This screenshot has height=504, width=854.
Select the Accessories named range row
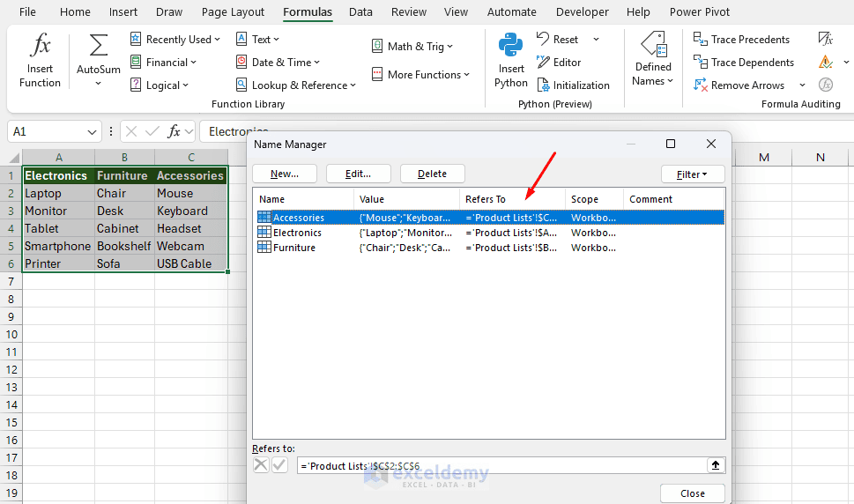coord(489,217)
